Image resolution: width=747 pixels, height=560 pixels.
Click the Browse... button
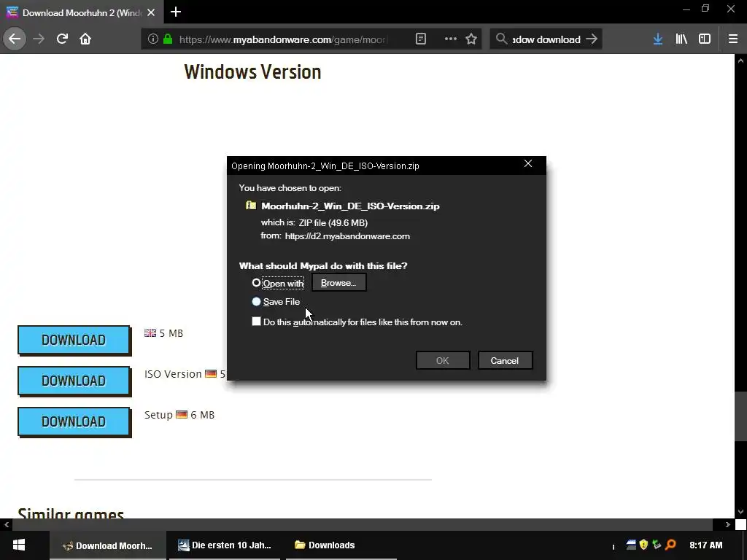coord(338,282)
